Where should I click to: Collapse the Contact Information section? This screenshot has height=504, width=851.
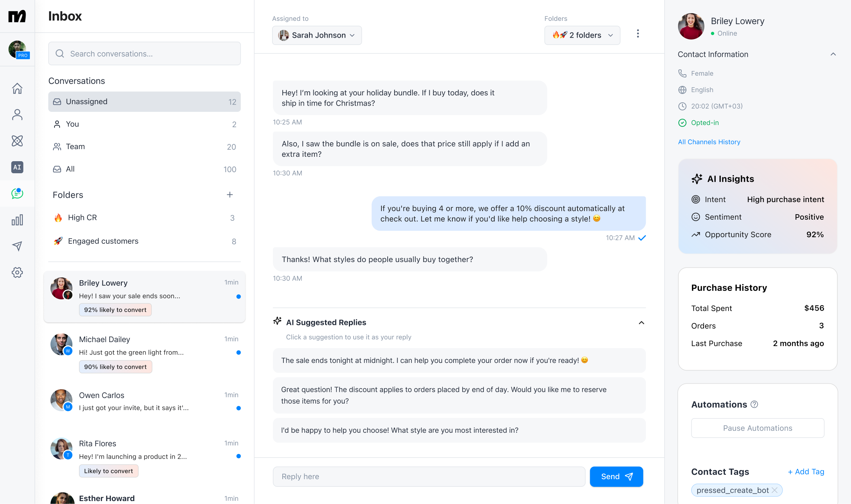[x=833, y=54]
